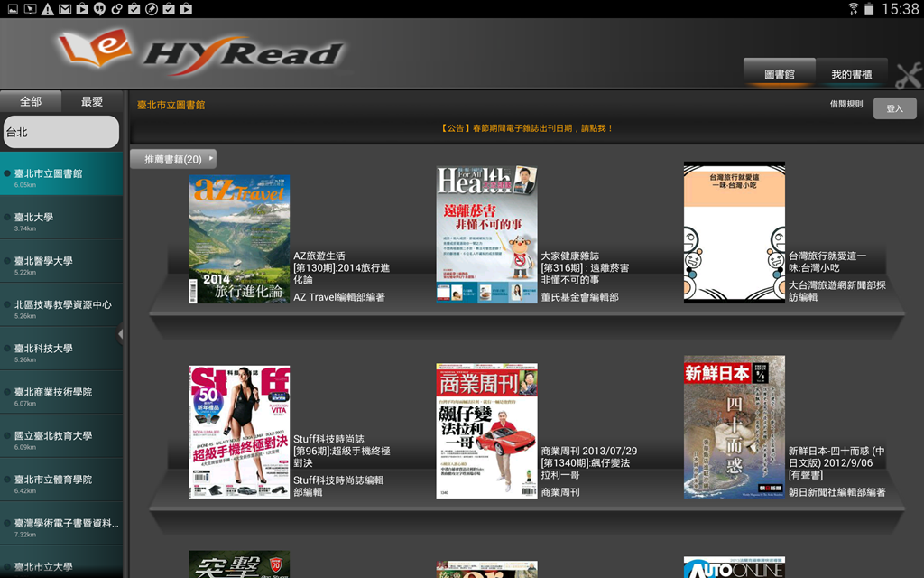Click the 登入 login button
924x578 pixels.
pos(894,108)
